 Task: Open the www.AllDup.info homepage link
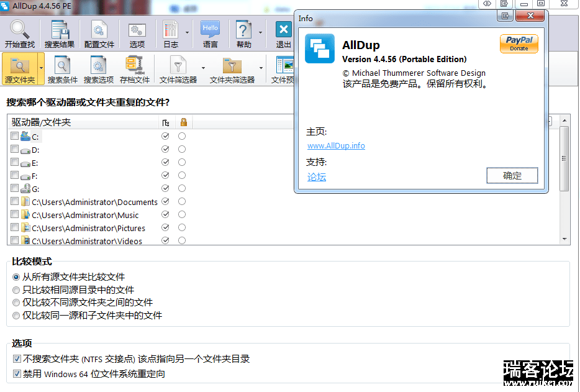click(x=336, y=146)
